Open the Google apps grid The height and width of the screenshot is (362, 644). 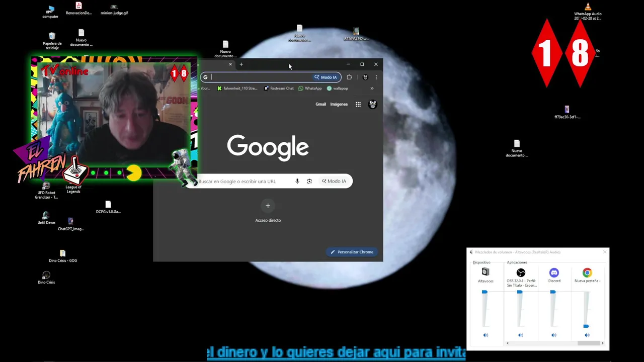(x=358, y=104)
